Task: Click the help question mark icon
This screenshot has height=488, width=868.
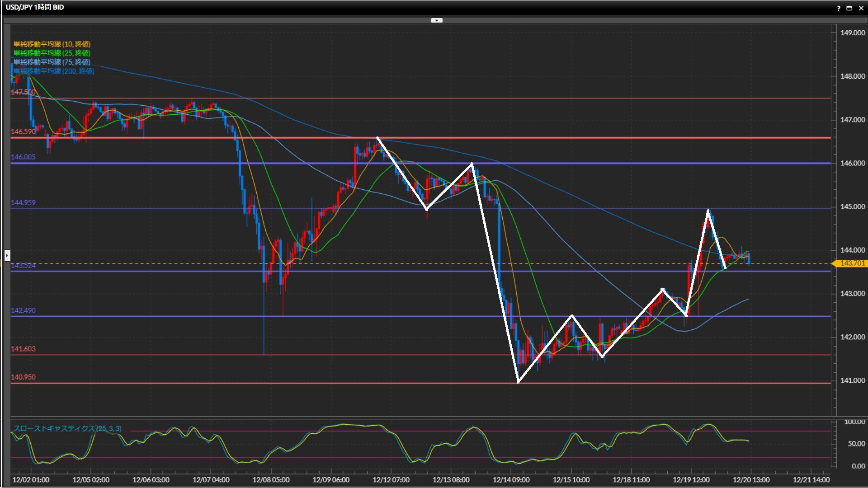Action: [x=839, y=8]
